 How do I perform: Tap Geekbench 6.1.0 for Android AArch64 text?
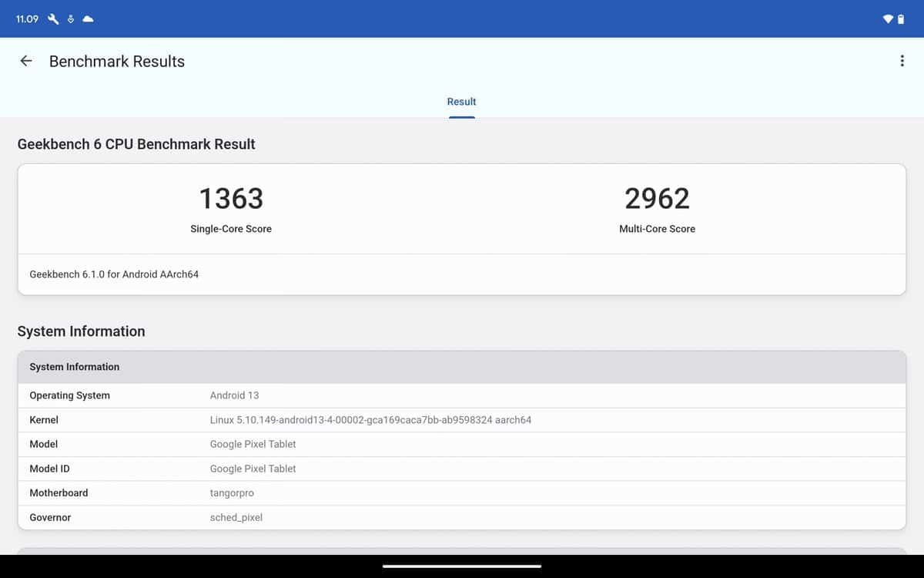tap(114, 274)
